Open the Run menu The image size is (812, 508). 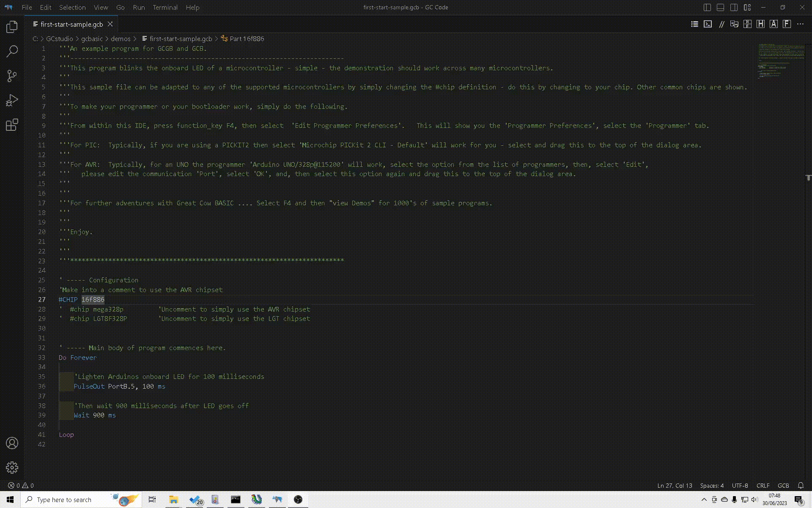coord(139,7)
